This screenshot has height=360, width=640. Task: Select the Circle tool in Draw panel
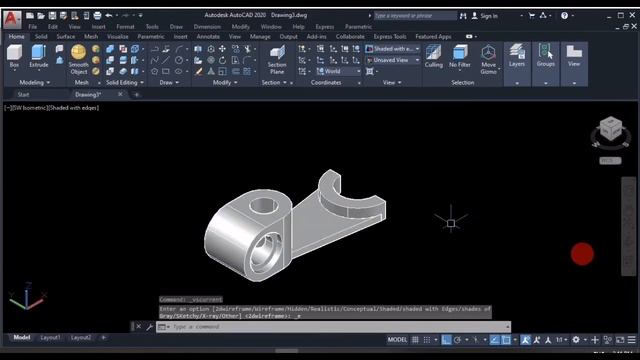tap(179, 60)
